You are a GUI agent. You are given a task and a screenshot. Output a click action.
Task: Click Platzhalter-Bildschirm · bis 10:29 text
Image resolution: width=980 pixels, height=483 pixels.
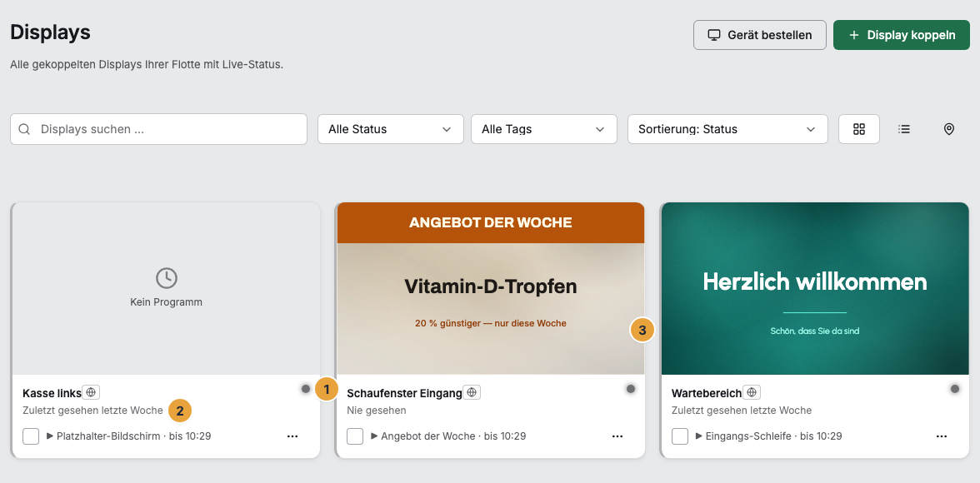tap(133, 436)
